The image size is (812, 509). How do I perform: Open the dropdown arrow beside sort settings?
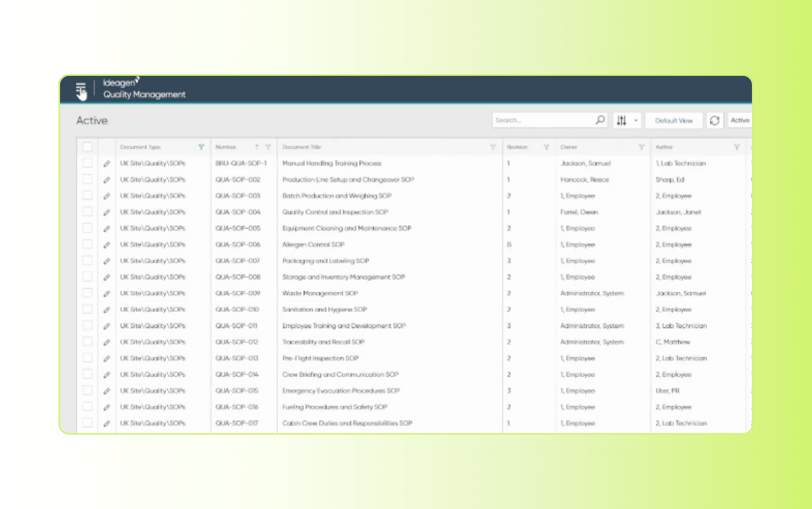click(x=635, y=121)
